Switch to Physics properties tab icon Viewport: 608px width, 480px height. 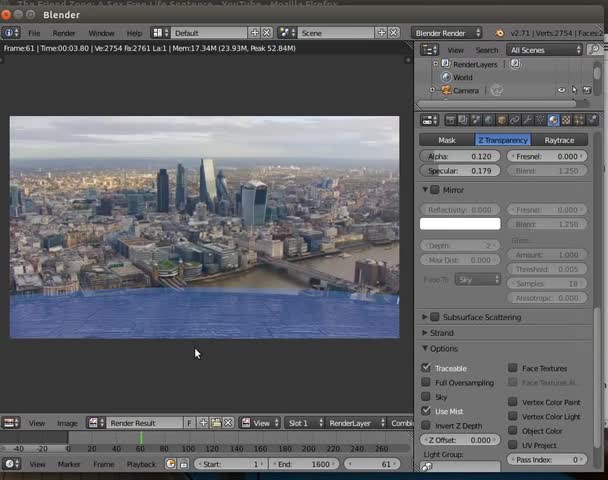coord(592,120)
